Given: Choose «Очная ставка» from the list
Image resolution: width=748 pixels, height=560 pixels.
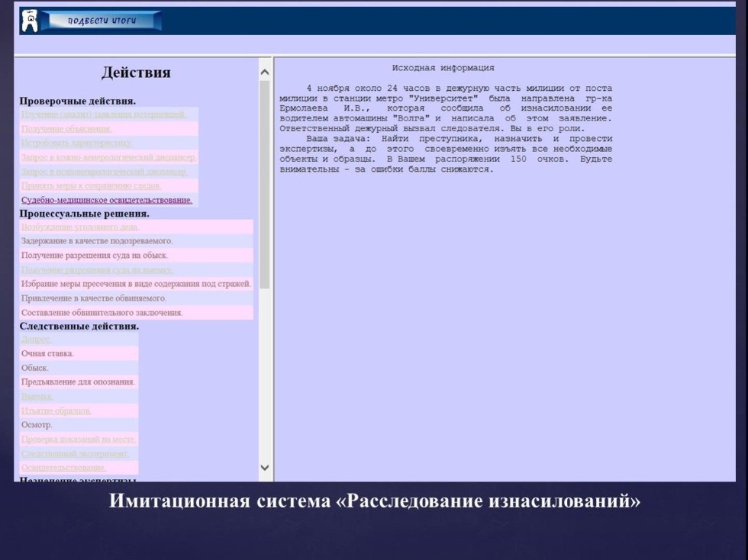Looking at the screenshot, I should coord(47,352).
